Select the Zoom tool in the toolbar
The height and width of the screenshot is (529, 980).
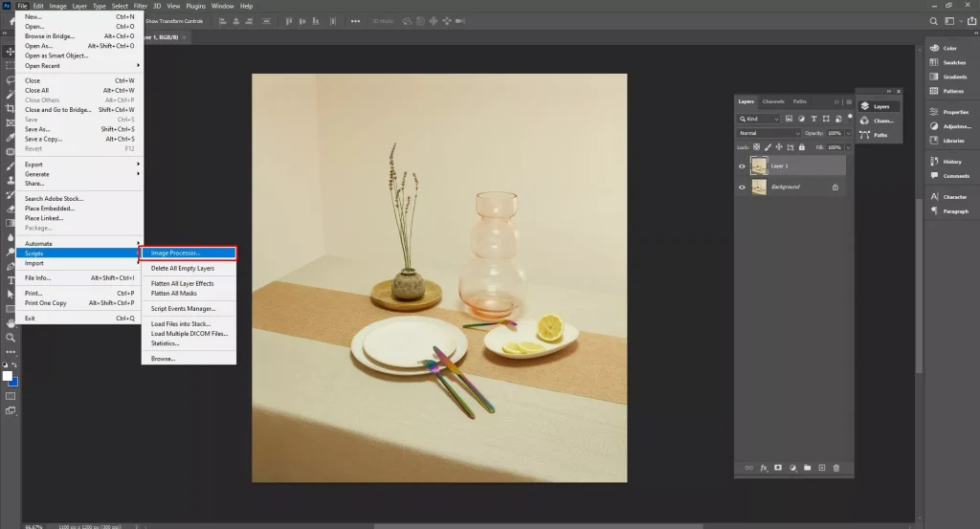[x=10, y=338]
